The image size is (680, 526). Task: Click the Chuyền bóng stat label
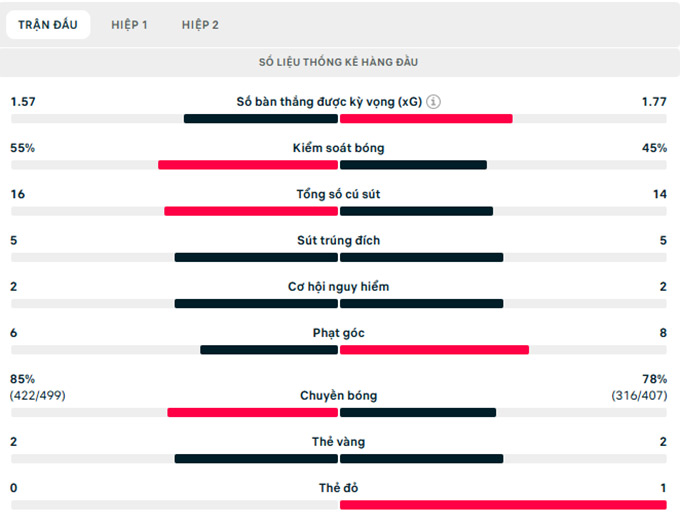pos(338,395)
